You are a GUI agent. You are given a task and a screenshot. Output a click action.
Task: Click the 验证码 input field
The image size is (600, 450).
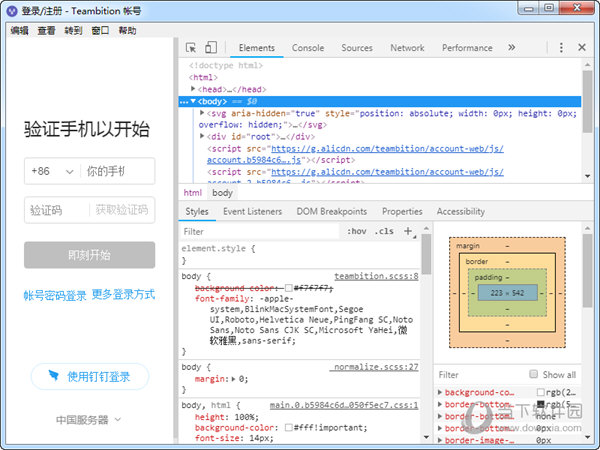point(57,210)
